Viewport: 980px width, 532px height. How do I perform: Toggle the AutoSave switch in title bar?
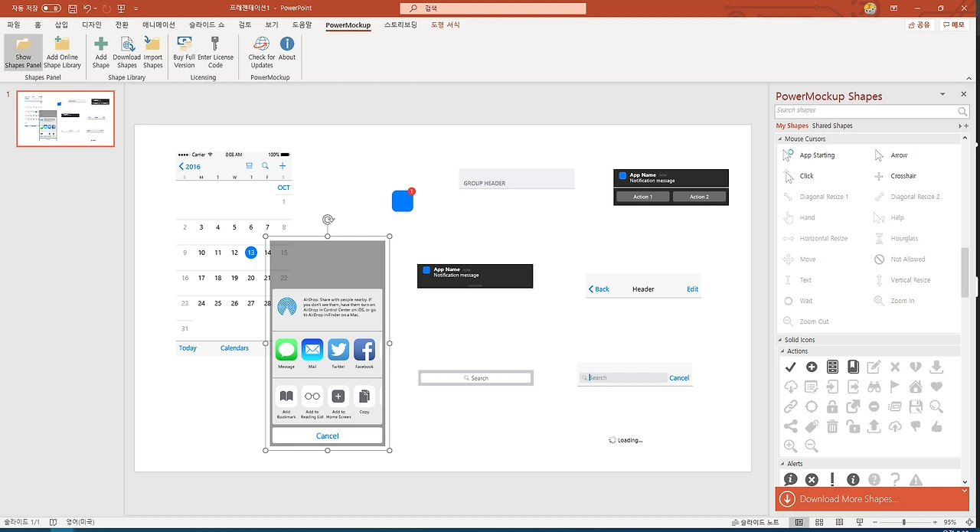(51, 8)
